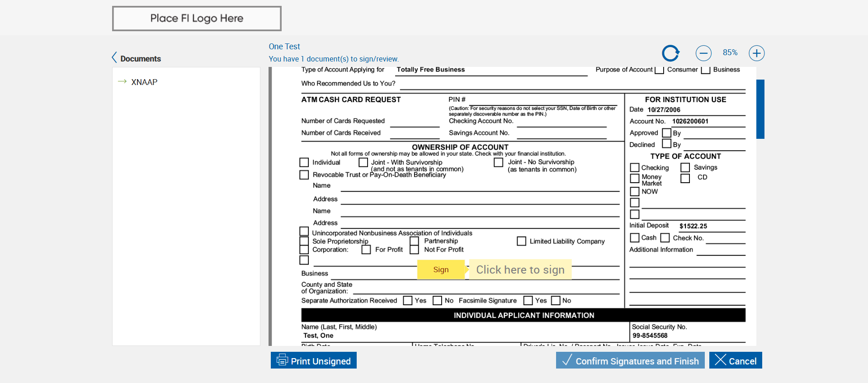
Task: Check Limited Liability Company
Action: pyautogui.click(x=522, y=241)
